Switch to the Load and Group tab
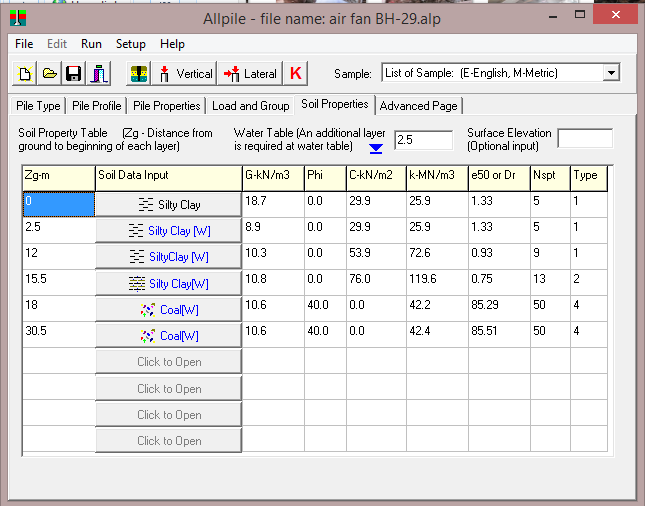Image resolution: width=645 pixels, height=506 pixels. [251, 106]
